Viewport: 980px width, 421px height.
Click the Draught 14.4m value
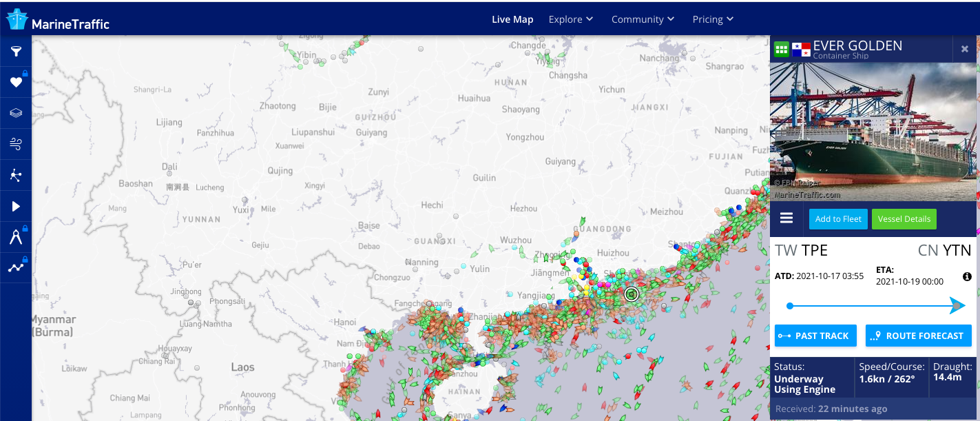point(948,378)
